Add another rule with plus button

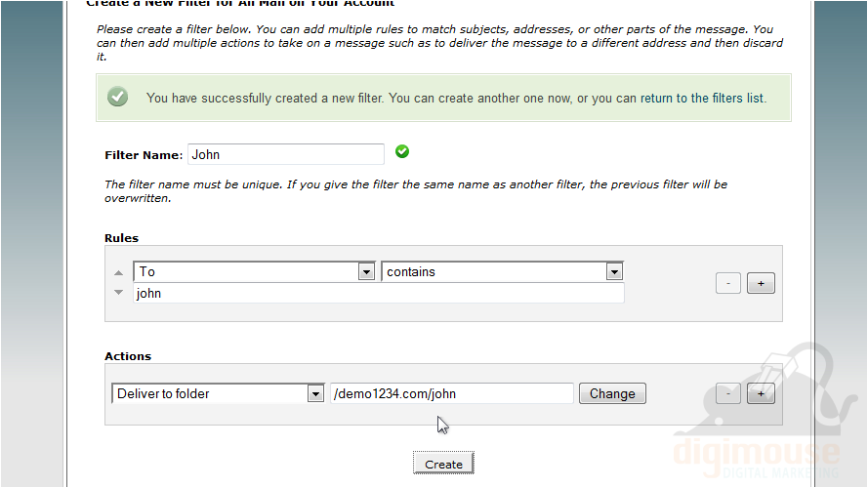[x=761, y=283]
